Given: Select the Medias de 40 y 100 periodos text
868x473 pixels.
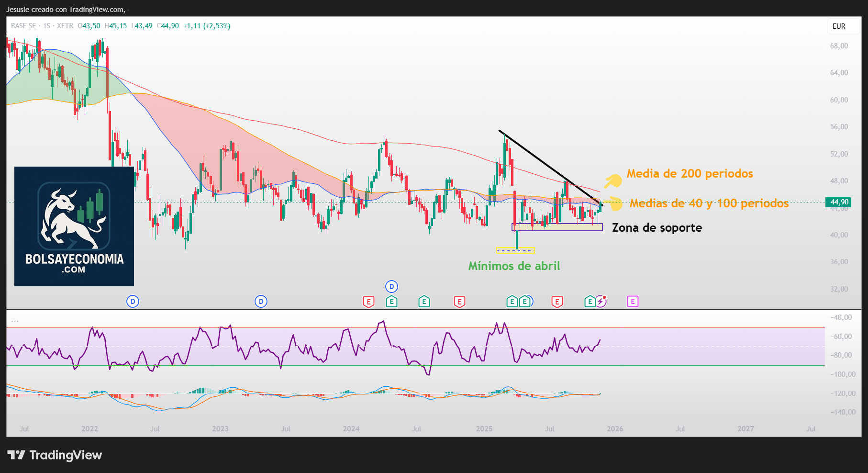Looking at the screenshot, I should point(709,203).
